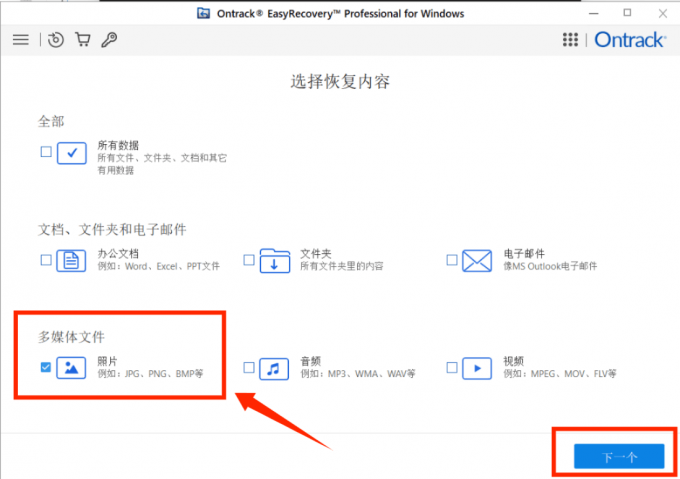The height and width of the screenshot is (479, 680).
Task: Click the 像MS Outlook电子邮件 description
Action: [550, 266]
